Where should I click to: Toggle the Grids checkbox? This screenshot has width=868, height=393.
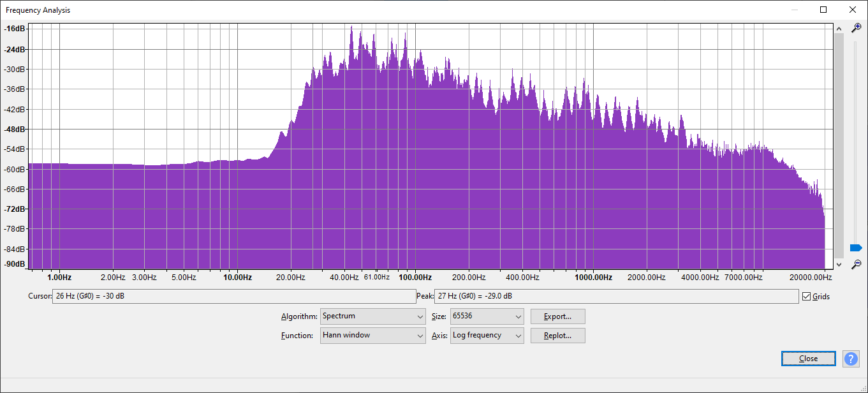point(807,297)
